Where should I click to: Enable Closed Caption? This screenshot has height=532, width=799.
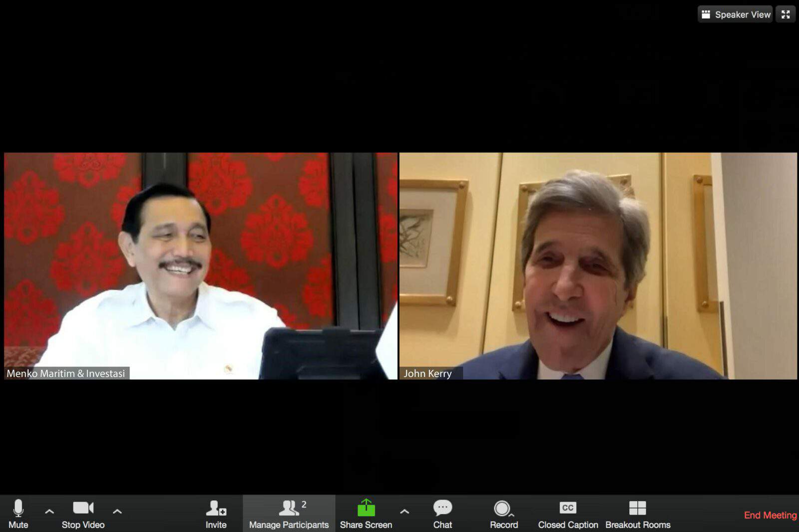[568, 514]
